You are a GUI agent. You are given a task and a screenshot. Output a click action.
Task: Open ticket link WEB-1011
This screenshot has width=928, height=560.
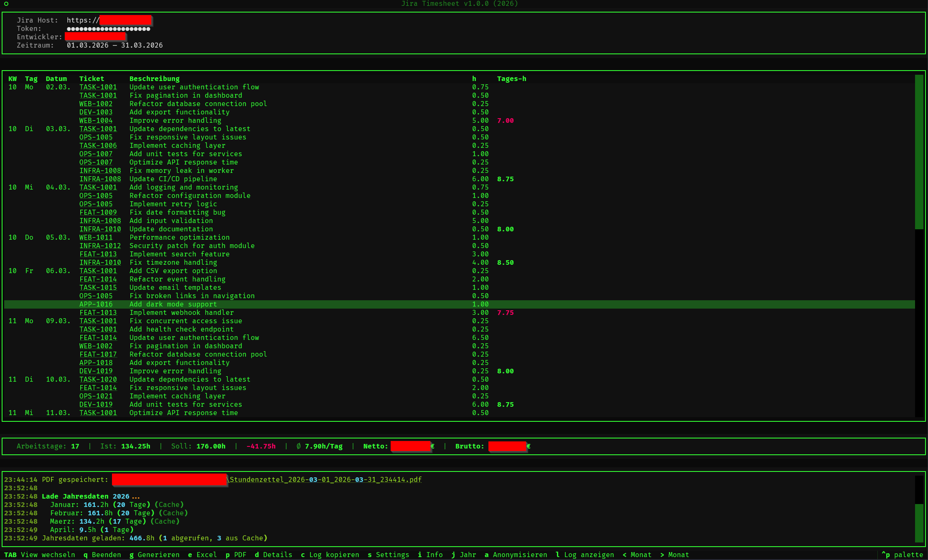(x=96, y=237)
